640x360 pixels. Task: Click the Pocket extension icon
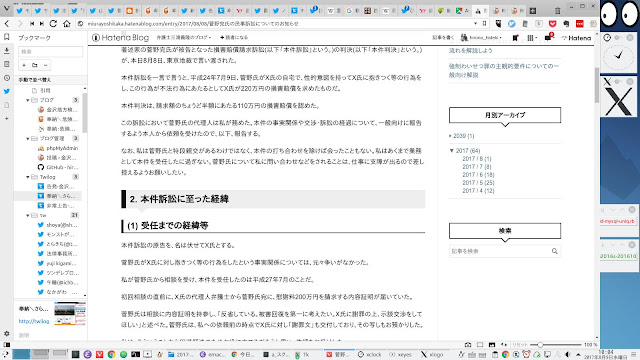coord(553,24)
